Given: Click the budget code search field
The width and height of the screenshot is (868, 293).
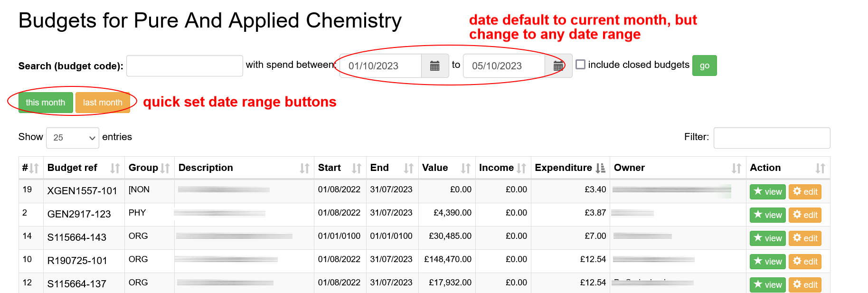Looking at the screenshot, I should [x=184, y=66].
